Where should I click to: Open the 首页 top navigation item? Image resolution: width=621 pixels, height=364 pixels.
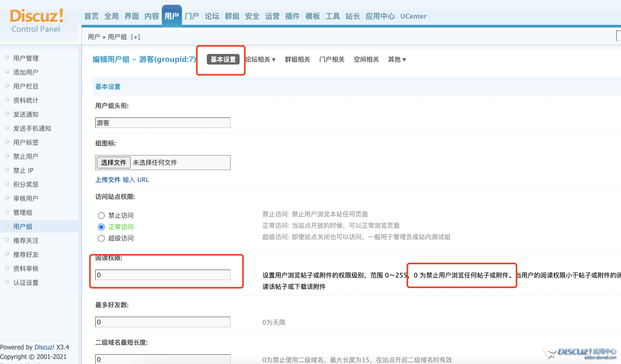click(x=91, y=16)
